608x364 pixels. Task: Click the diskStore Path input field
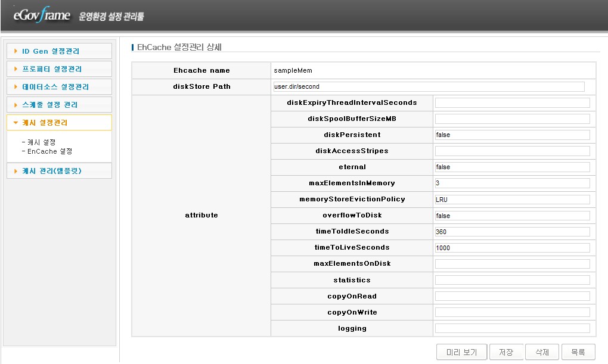[x=429, y=86]
